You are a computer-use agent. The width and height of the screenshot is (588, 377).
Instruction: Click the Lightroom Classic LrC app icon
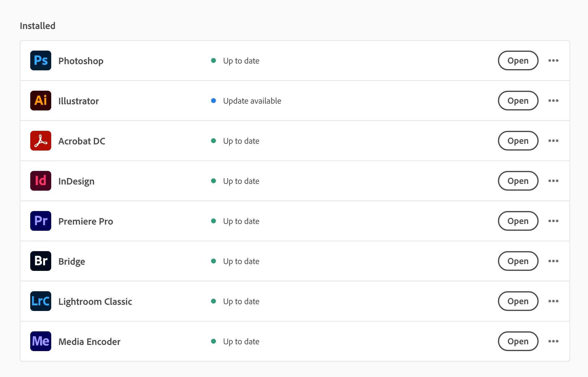click(41, 301)
